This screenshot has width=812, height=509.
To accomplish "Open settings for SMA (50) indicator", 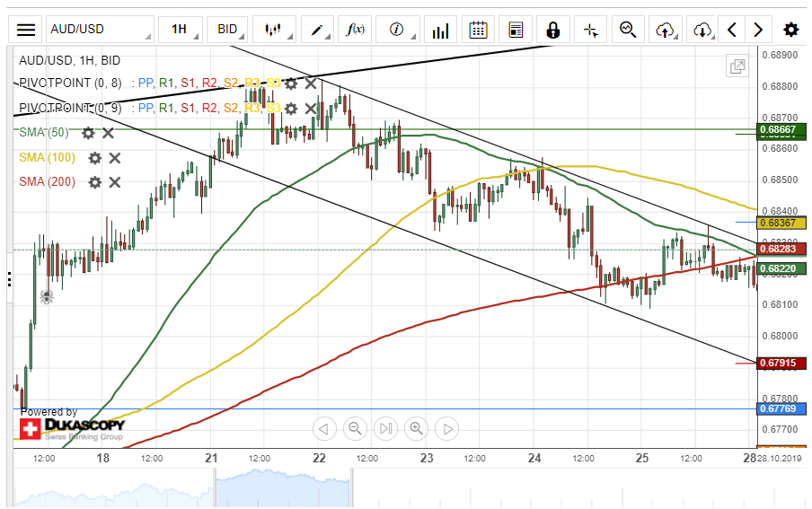I will [x=88, y=133].
